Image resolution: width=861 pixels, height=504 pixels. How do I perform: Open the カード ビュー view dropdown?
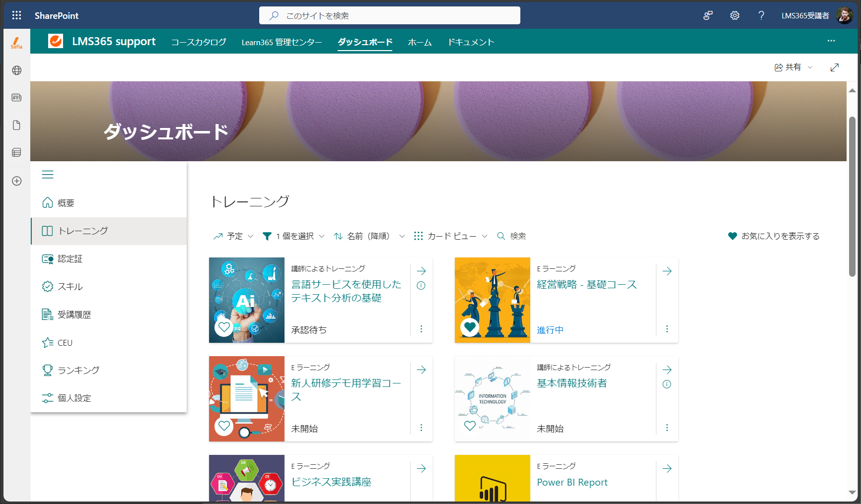[x=451, y=236]
